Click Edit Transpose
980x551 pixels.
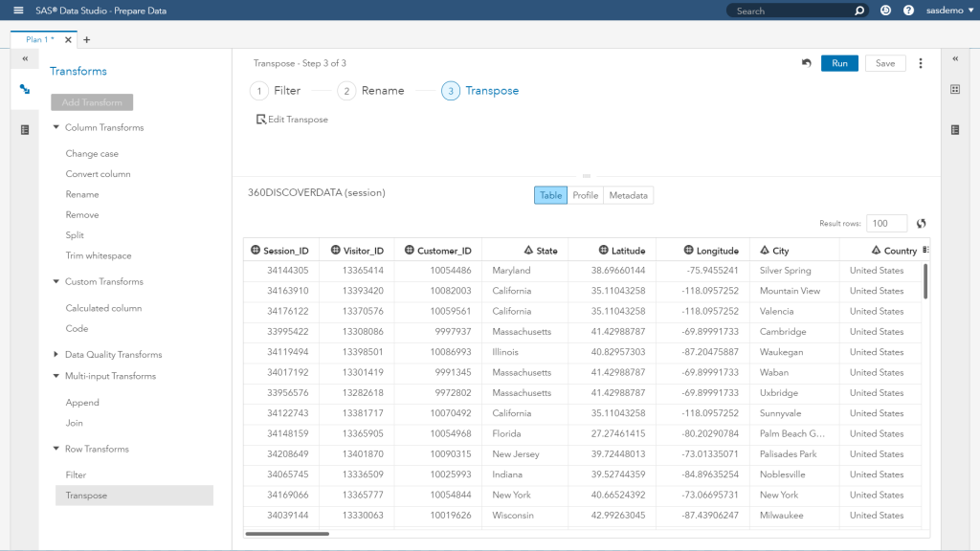(293, 119)
